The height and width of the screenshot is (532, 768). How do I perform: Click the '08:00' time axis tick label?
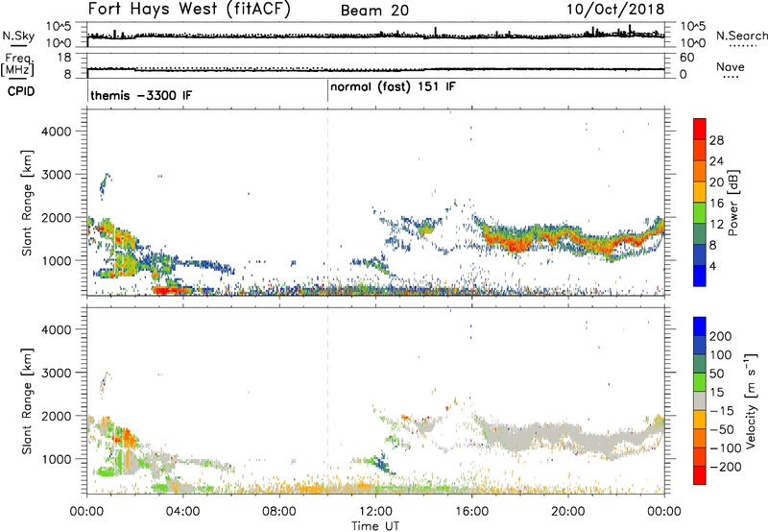[279, 512]
